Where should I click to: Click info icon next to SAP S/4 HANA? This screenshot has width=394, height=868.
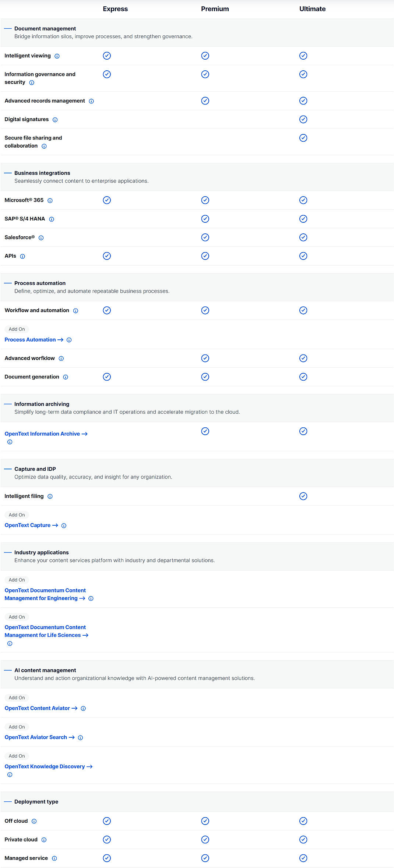(52, 219)
